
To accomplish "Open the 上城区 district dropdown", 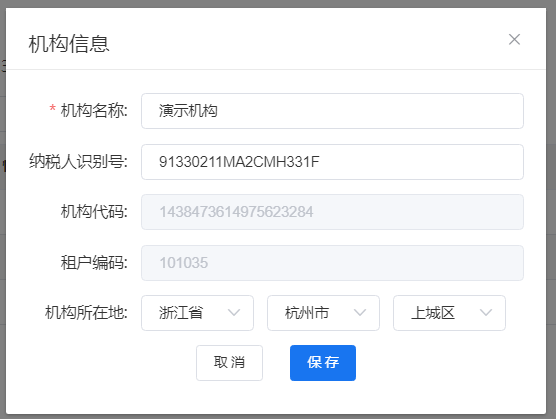I will pos(449,313).
